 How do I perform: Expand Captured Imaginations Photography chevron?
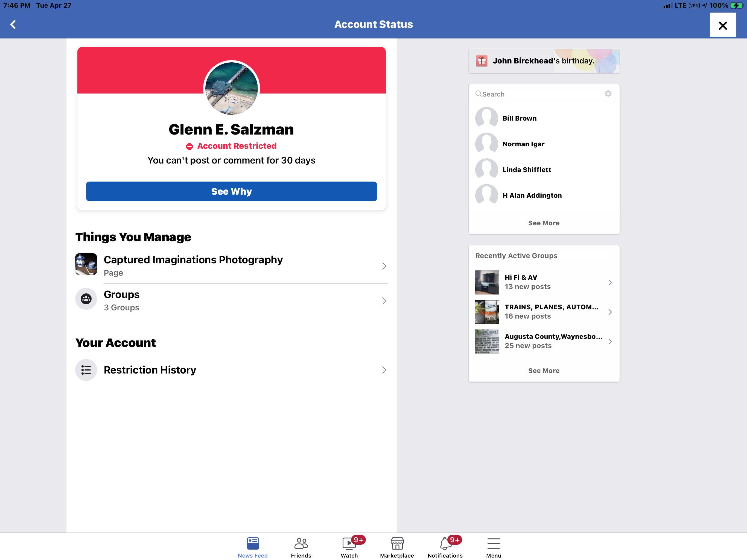point(384,266)
